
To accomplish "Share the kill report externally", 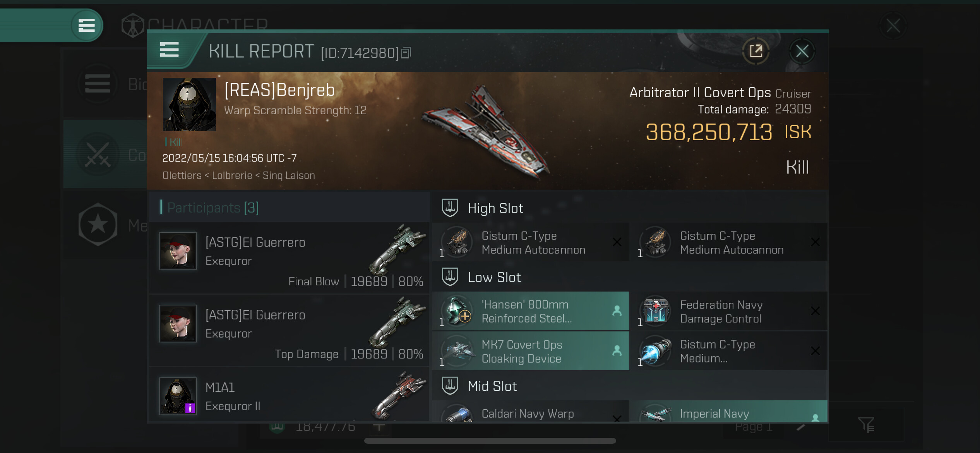I will [x=756, y=51].
